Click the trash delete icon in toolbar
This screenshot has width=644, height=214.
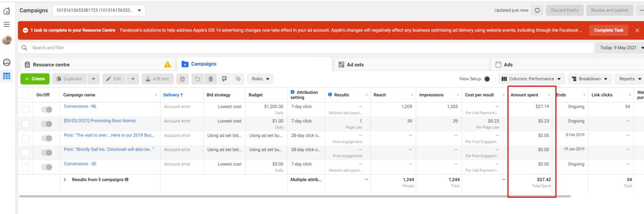[210, 79]
